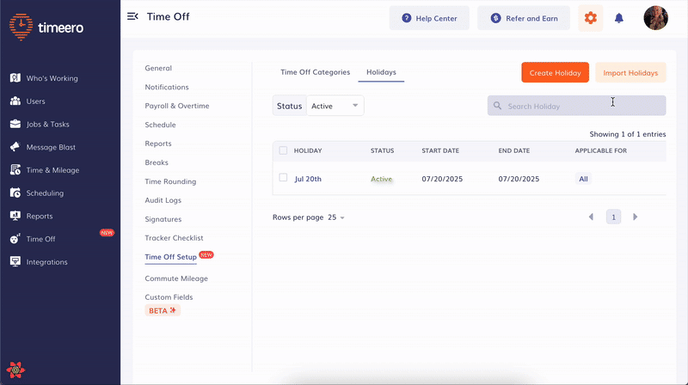Tick the checkbox for Jul 20th holiday
The image size is (688, 385).
[x=283, y=178]
